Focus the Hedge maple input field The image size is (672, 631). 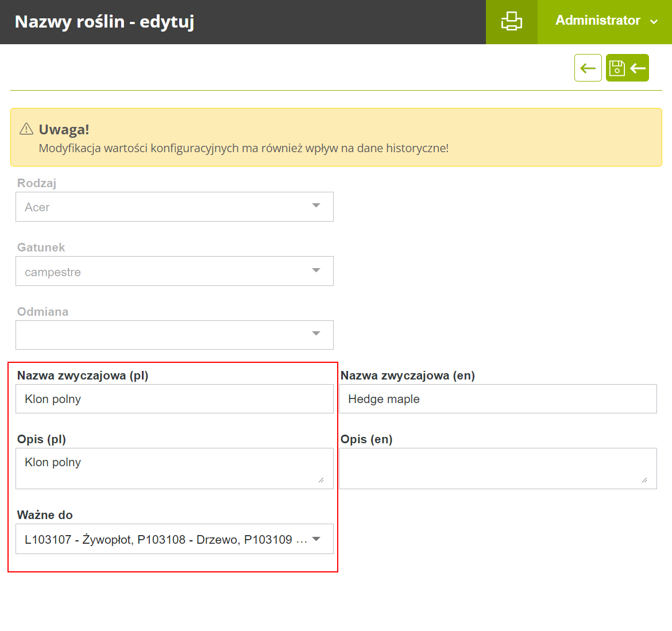click(497, 399)
